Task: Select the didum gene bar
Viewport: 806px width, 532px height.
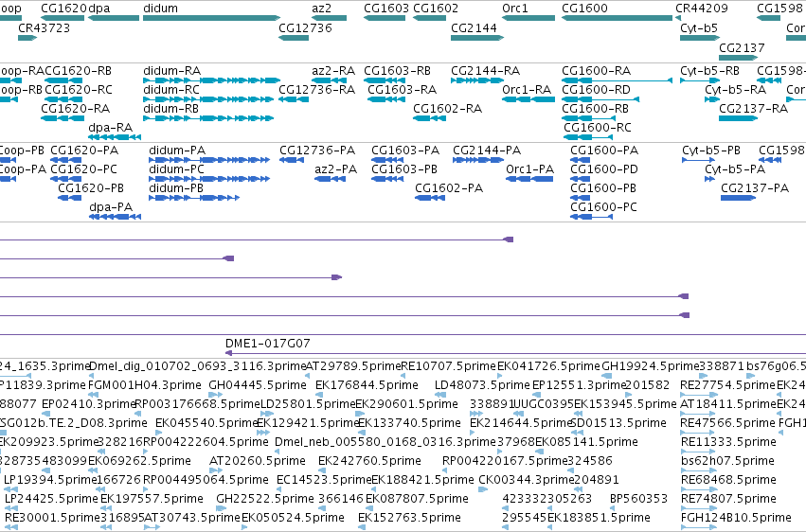Action: point(211,18)
